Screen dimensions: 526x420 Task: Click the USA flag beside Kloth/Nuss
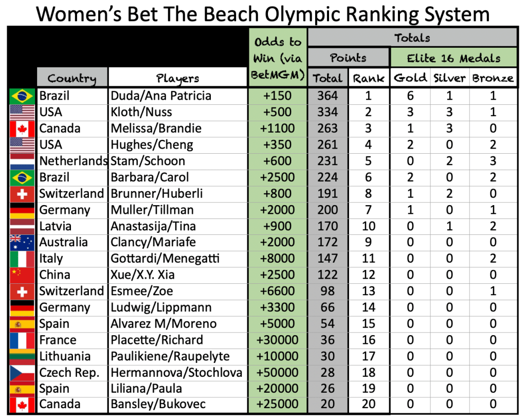pos(22,112)
